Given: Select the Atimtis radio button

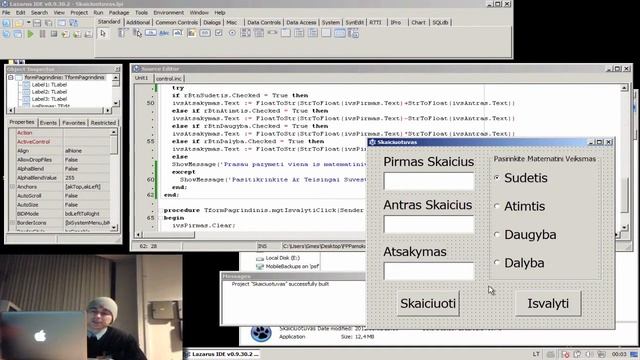Looking at the screenshot, I should [x=497, y=206].
